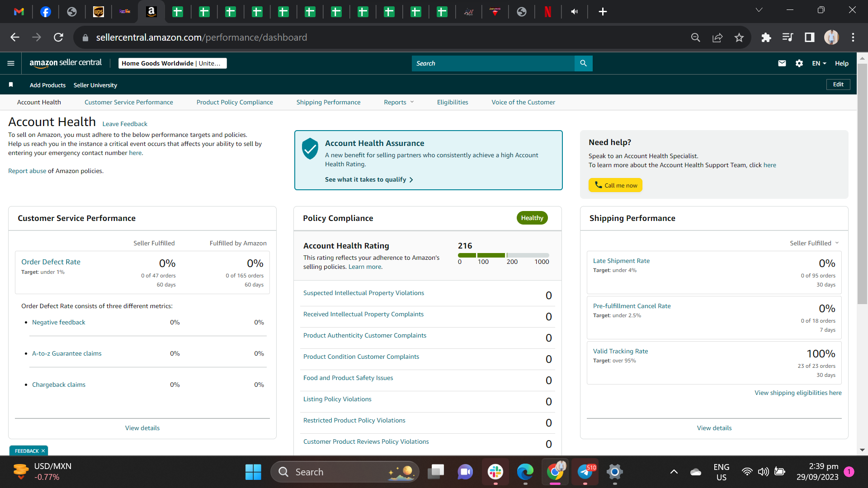Show hidden system tray icons
Viewport: 868px width, 488px height.
674,472
